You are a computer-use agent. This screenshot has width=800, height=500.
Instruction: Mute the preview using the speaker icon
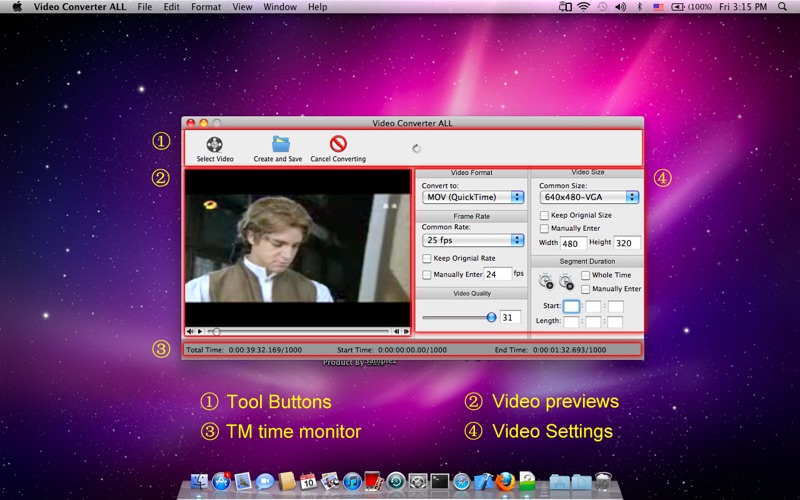pyautogui.click(x=190, y=331)
